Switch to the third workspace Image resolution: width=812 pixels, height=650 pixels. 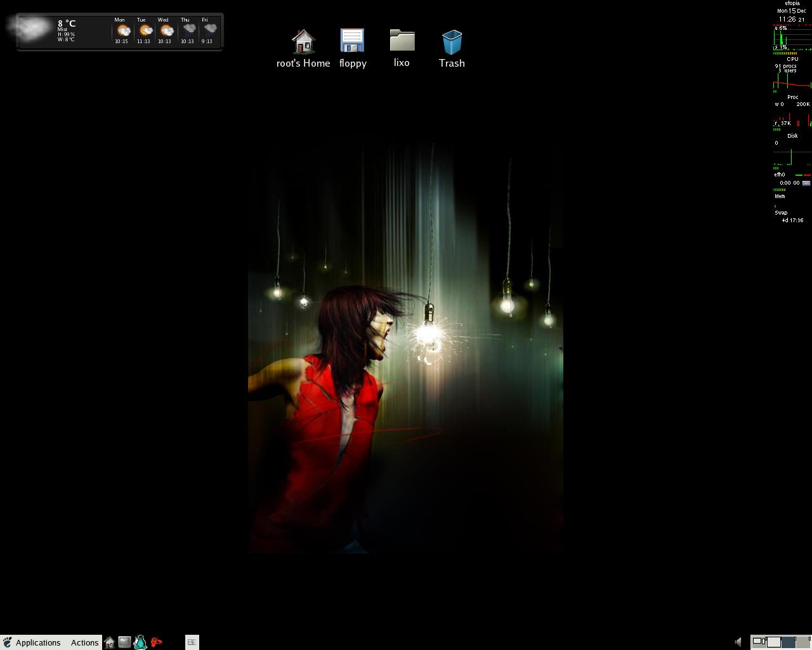(x=789, y=642)
